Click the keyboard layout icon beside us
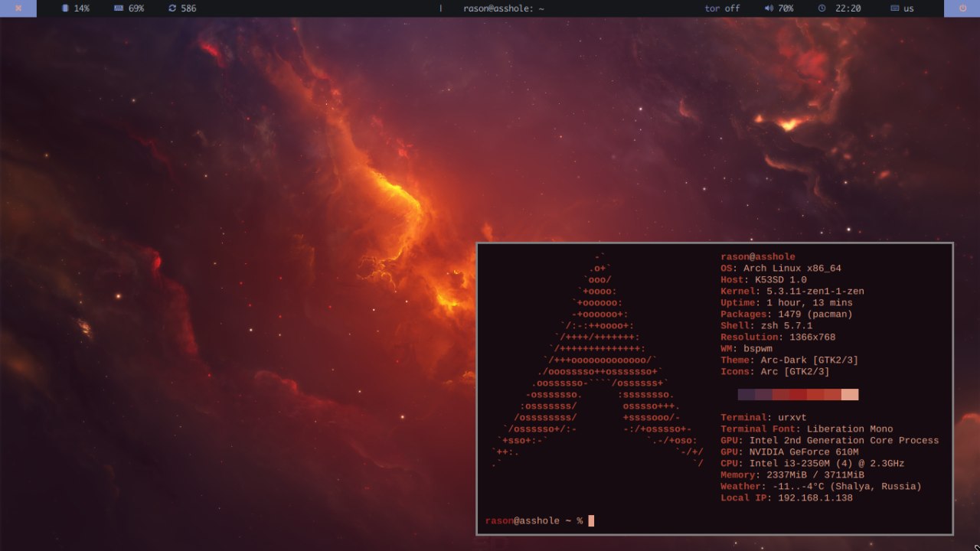The height and width of the screenshot is (551, 980). [895, 8]
